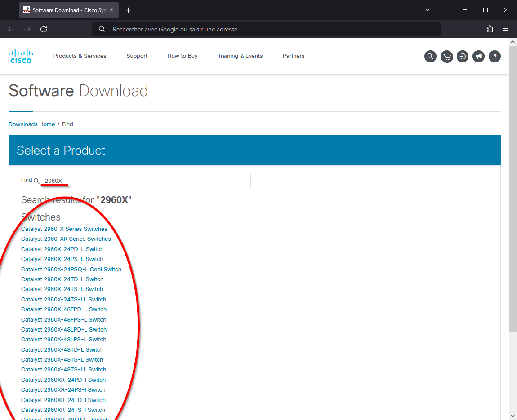This screenshot has width=517, height=420.
Task: Open the help question mark icon
Action: pyautogui.click(x=495, y=56)
